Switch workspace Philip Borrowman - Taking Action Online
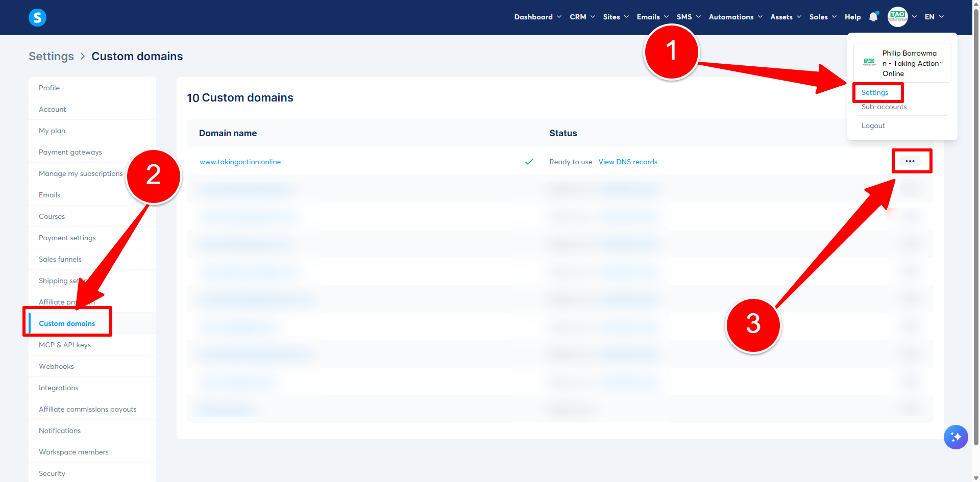Screen dimensions: 980x482 902,63
